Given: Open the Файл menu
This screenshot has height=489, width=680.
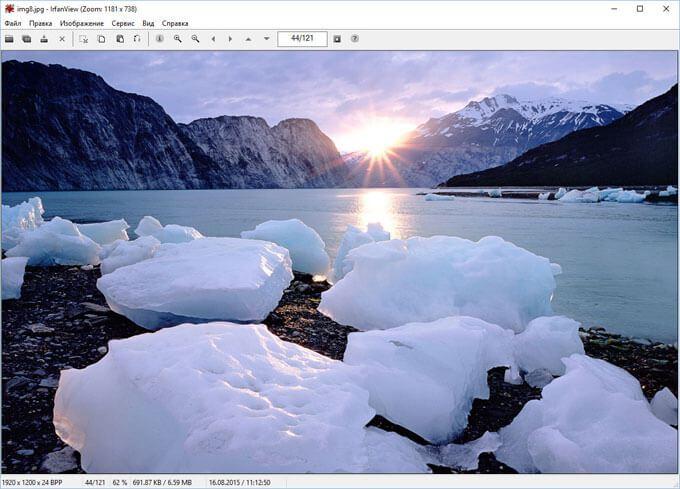Looking at the screenshot, I should [13, 23].
